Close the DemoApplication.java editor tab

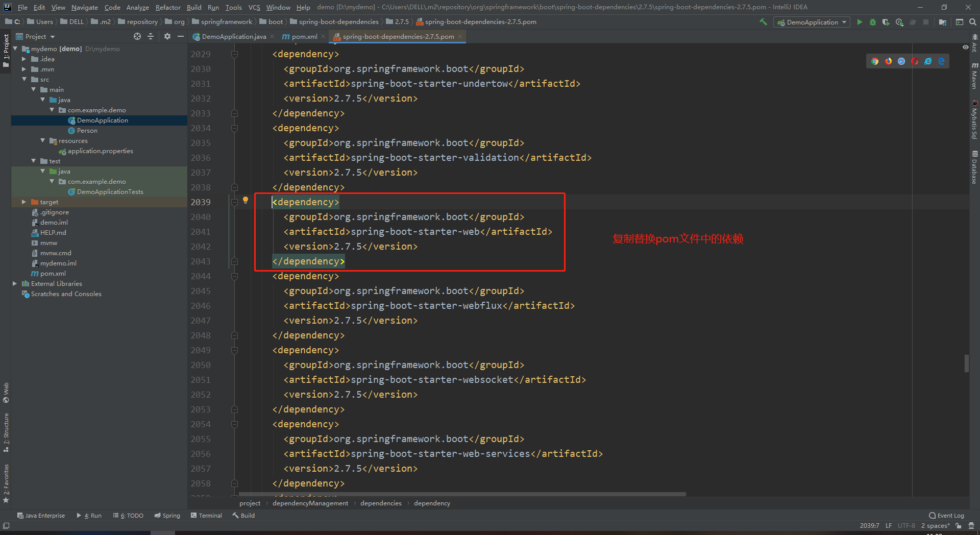272,36
